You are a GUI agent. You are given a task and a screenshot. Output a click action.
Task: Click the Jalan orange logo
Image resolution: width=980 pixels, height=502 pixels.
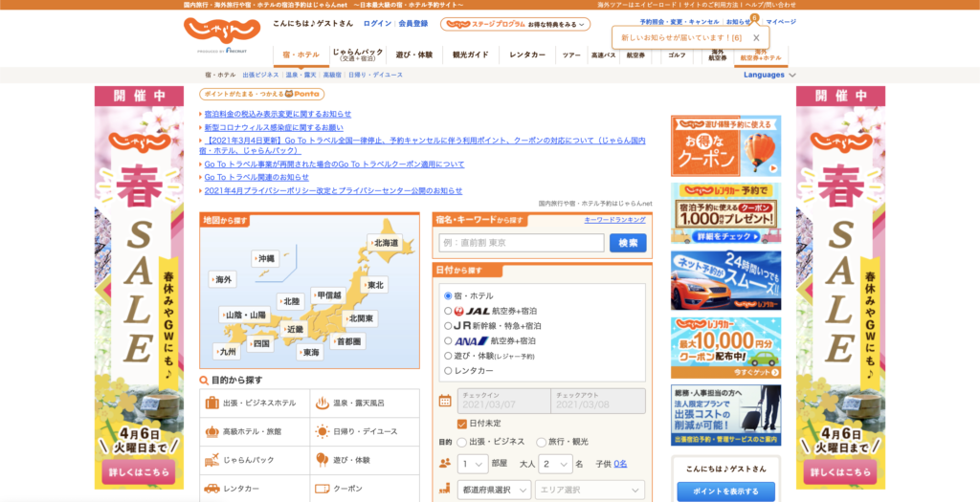click(x=221, y=31)
